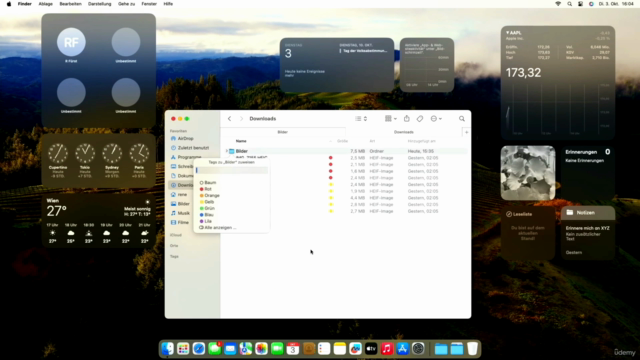Add a new Finder tab with plus
The width and height of the screenshot is (640, 360).
pyautogui.click(x=467, y=132)
